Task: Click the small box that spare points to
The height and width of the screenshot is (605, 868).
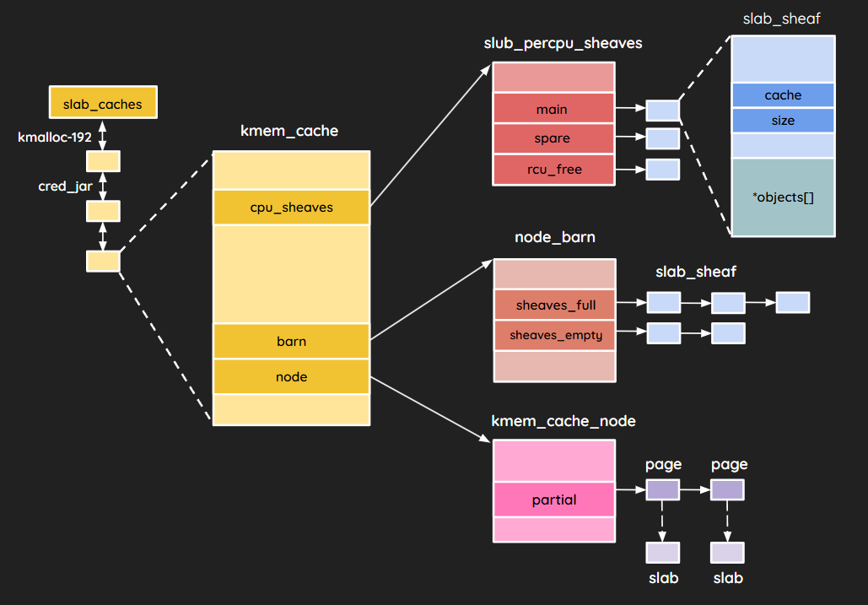Action: point(663,138)
